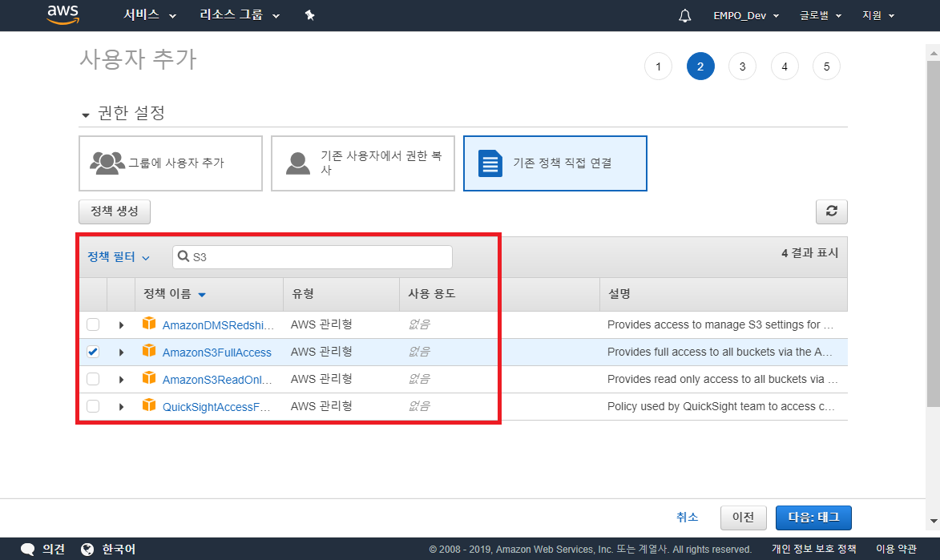Open the 글로벌 region menu

pos(820,15)
